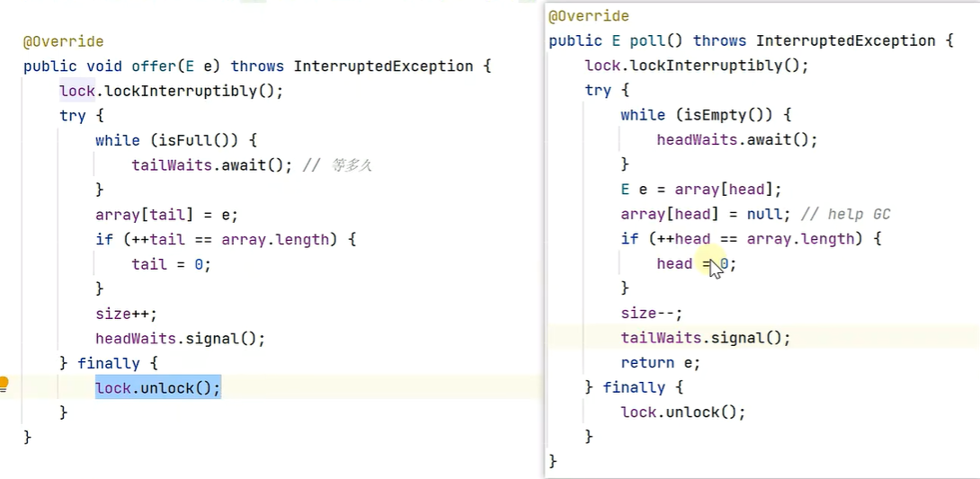The height and width of the screenshot is (479, 980).
Task: Click the highlighted lock.unlock() in offer method
Action: [157, 387]
